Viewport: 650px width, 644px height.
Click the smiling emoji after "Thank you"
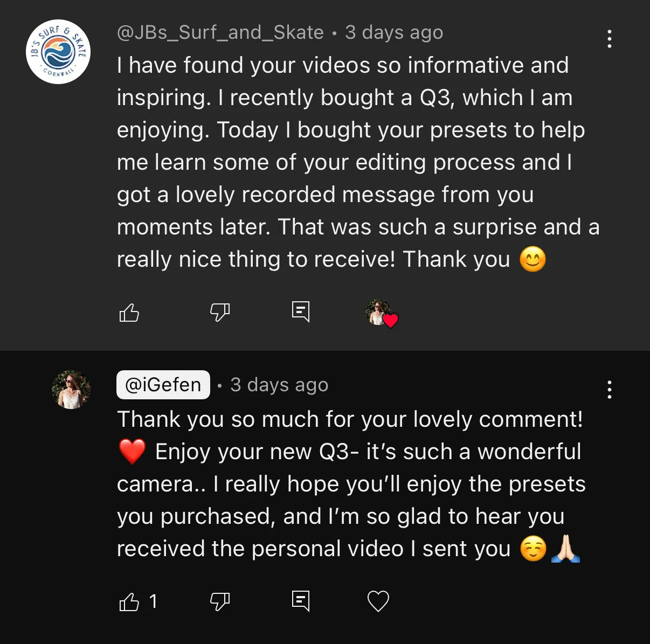tap(533, 259)
